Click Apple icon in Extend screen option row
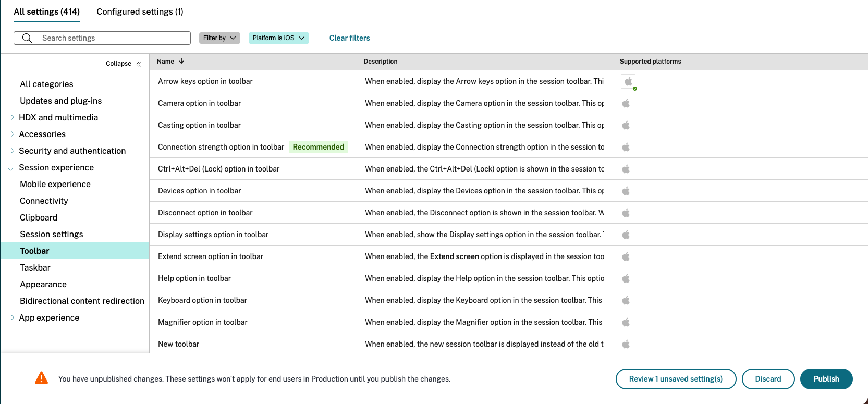 (x=626, y=256)
